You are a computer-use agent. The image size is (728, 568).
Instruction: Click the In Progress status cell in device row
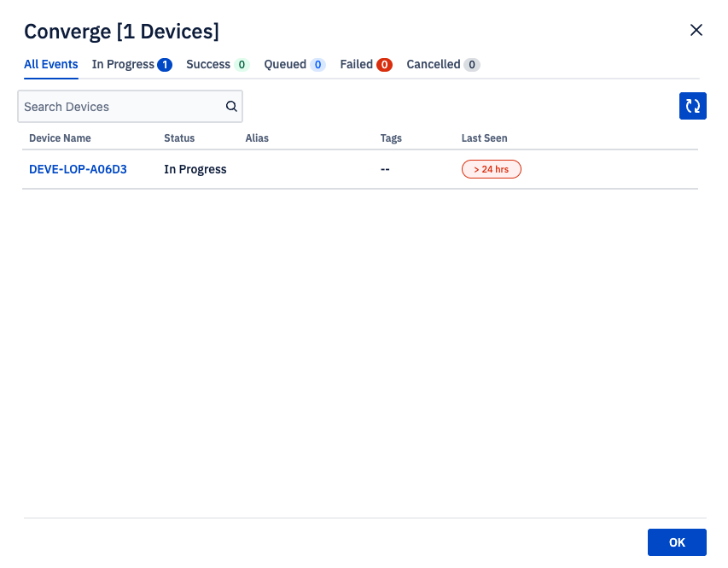tap(195, 169)
